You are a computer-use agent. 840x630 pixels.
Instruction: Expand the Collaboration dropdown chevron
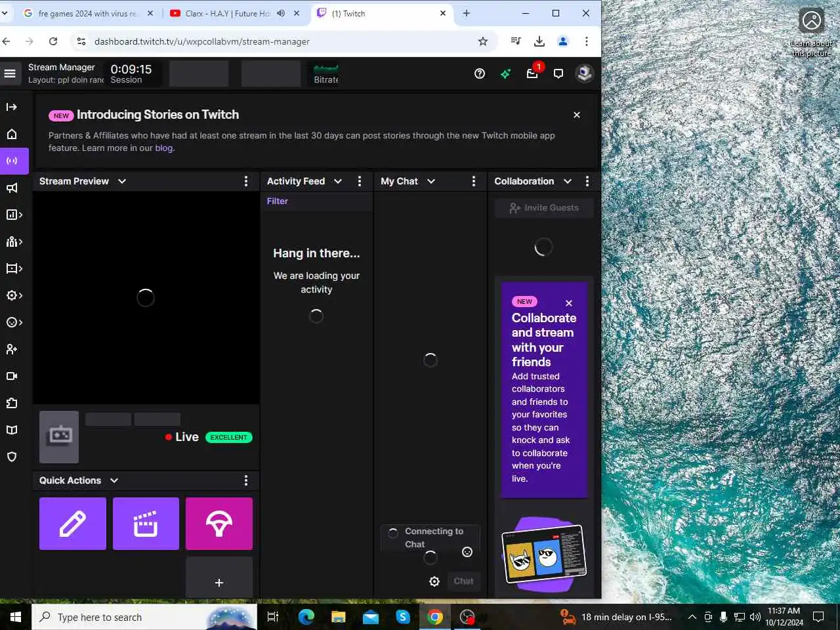[x=568, y=181]
